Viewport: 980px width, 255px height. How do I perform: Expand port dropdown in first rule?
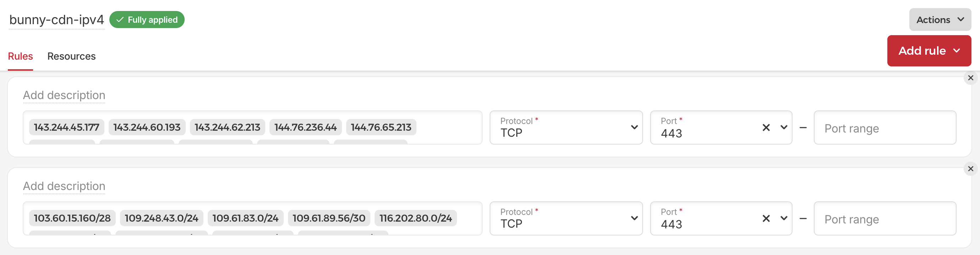(784, 128)
